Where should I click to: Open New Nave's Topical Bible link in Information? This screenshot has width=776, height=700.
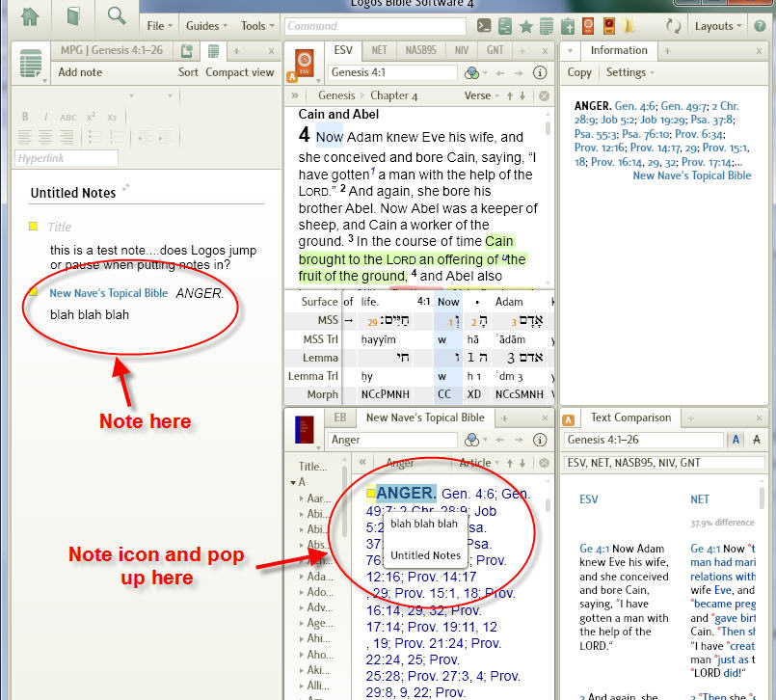692,175
